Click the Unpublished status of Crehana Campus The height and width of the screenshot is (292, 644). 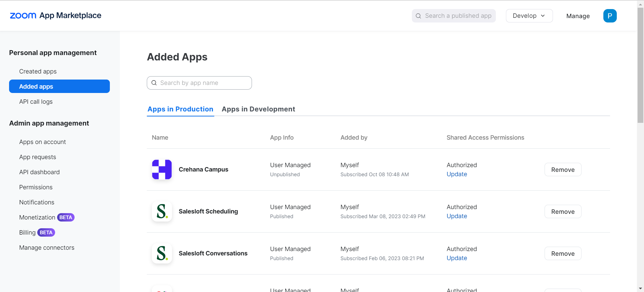click(x=285, y=175)
